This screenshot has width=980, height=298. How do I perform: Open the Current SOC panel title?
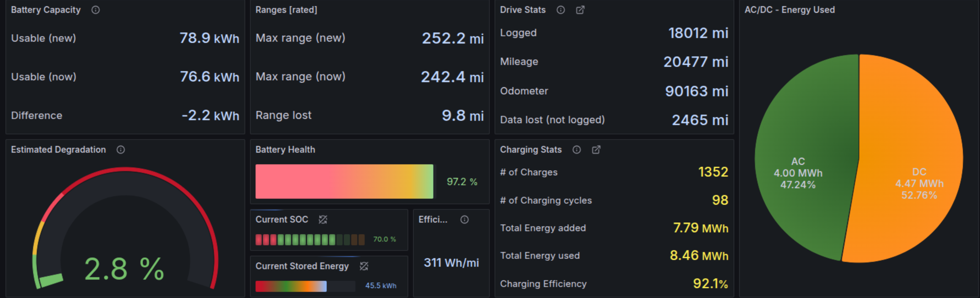coord(282,220)
